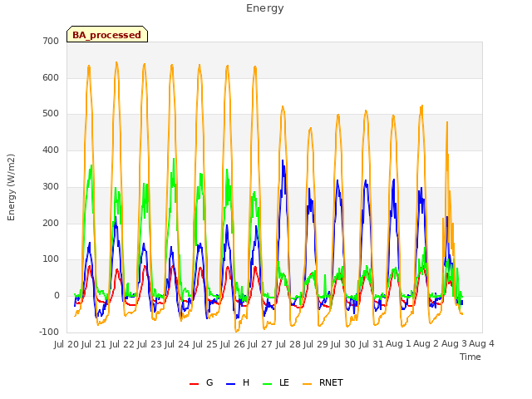Click the Jul 24 x-axis label
Viewport: 532px width, 399px height.
(177, 344)
